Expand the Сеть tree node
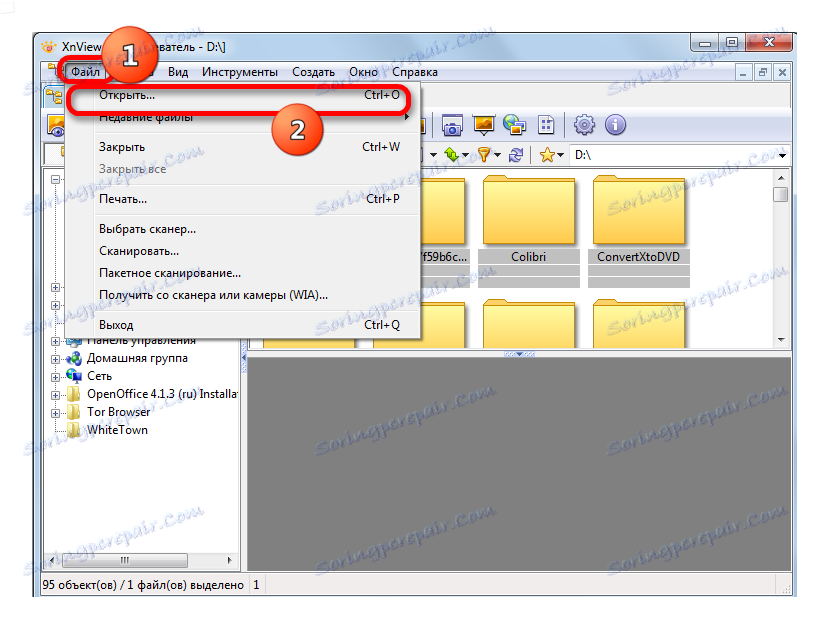The height and width of the screenshot is (629, 829). [55, 377]
